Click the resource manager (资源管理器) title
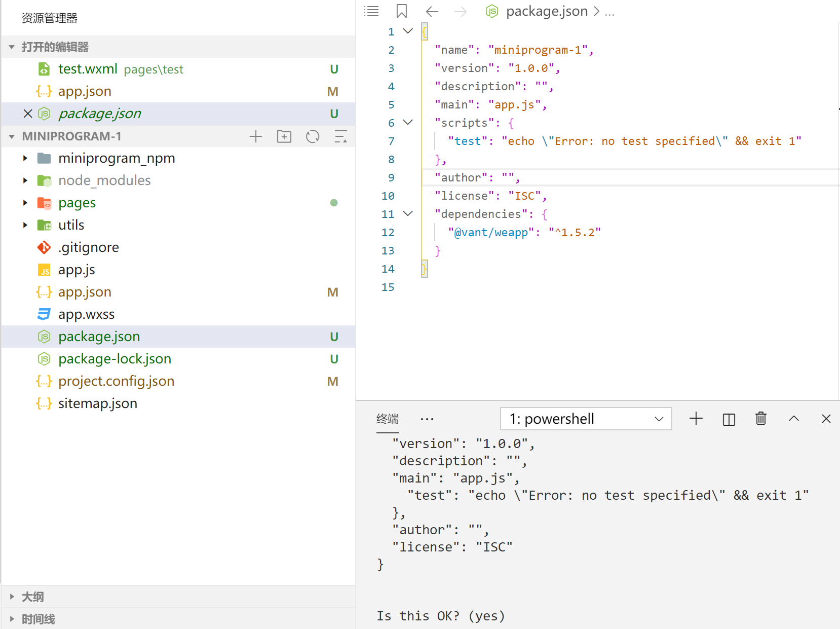This screenshot has height=629, width=840. click(50, 18)
